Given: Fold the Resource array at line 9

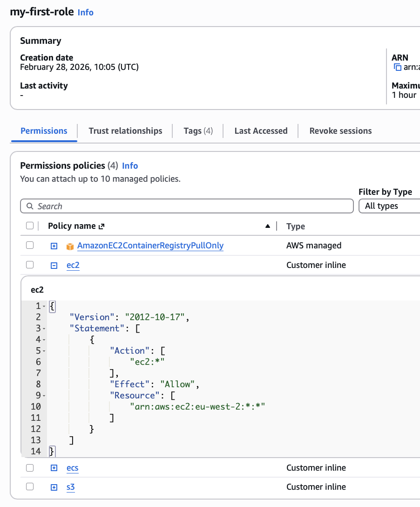Looking at the screenshot, I should tap(44, 396).
